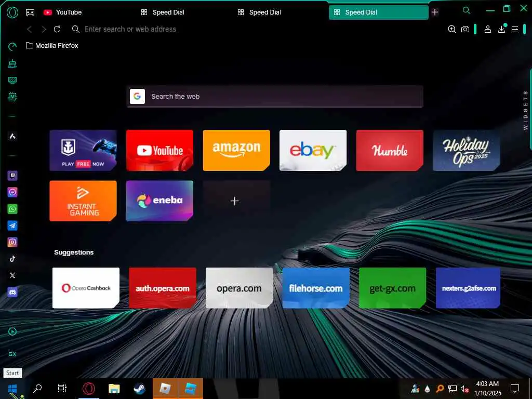Open the Amazon speed dial tile

coord(236,150)
